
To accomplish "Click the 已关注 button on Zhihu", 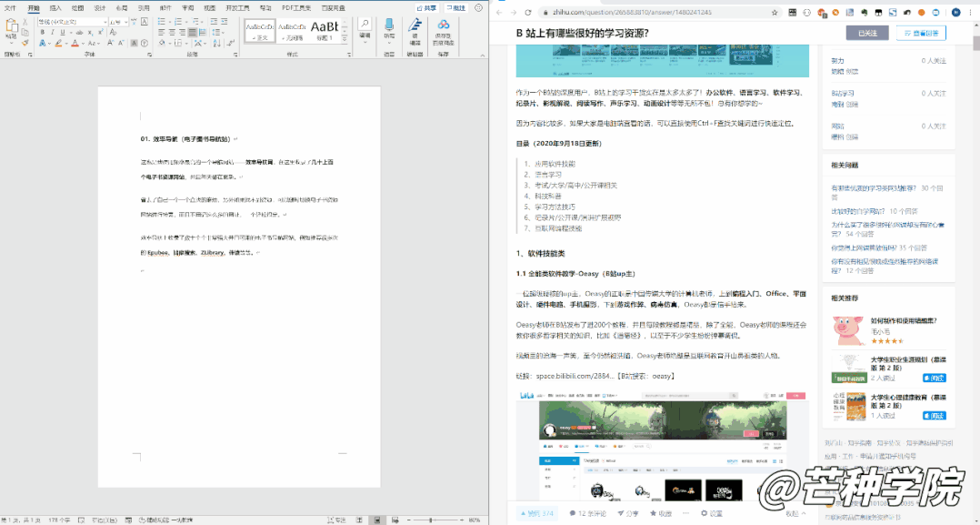I will click(x=867, y=33).
